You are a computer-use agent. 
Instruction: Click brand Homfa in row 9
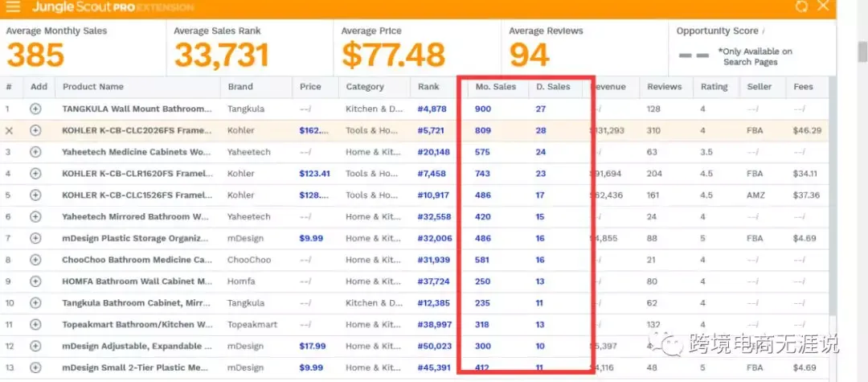tap(241, 281)
